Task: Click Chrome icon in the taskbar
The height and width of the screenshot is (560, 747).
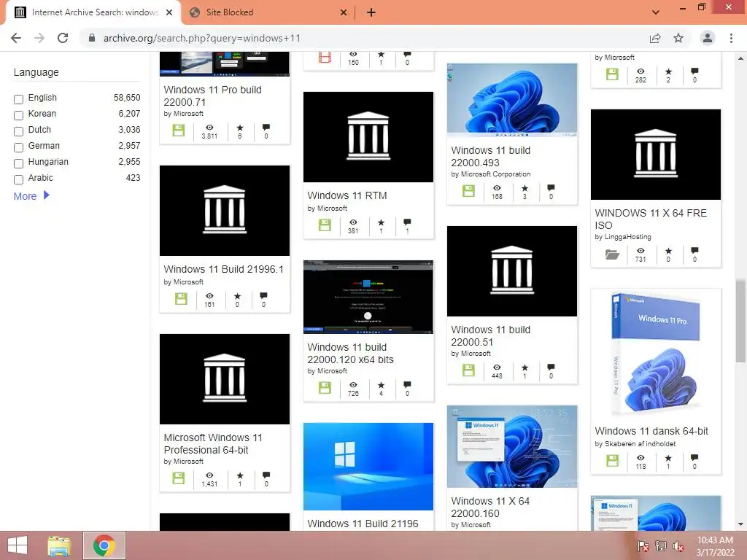Action: 104,545
